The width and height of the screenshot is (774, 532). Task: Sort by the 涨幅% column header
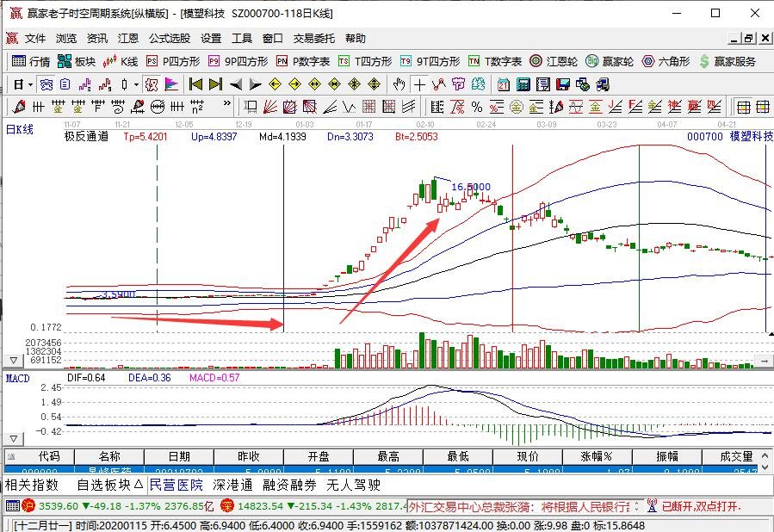[598, 456]
